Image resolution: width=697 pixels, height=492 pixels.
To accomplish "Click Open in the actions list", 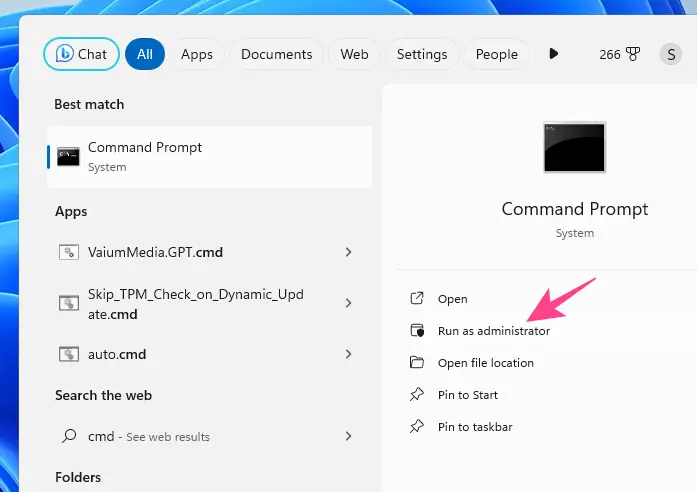I will (453, 299).
